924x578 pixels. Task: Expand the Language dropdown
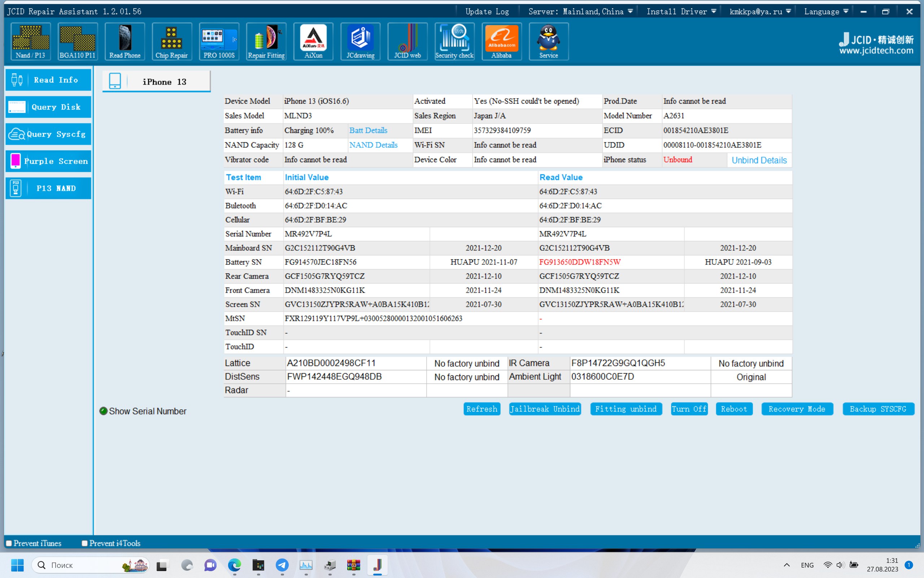(x=826, y=12)
